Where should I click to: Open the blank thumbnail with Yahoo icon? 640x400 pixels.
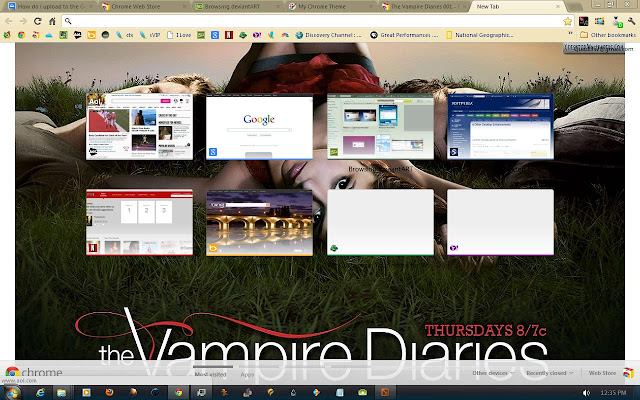point(500,222)
